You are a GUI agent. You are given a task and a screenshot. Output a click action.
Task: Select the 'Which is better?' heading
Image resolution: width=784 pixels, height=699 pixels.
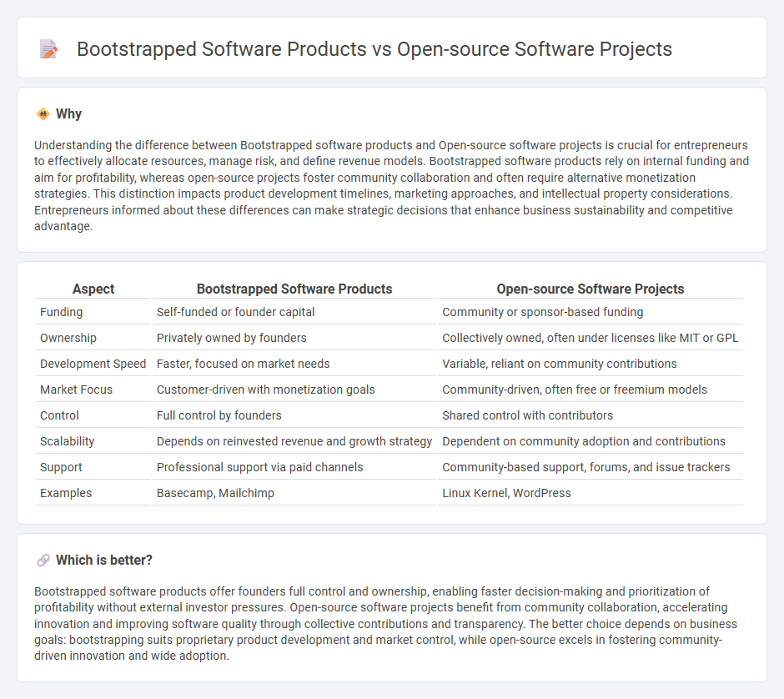pos(104,560)
